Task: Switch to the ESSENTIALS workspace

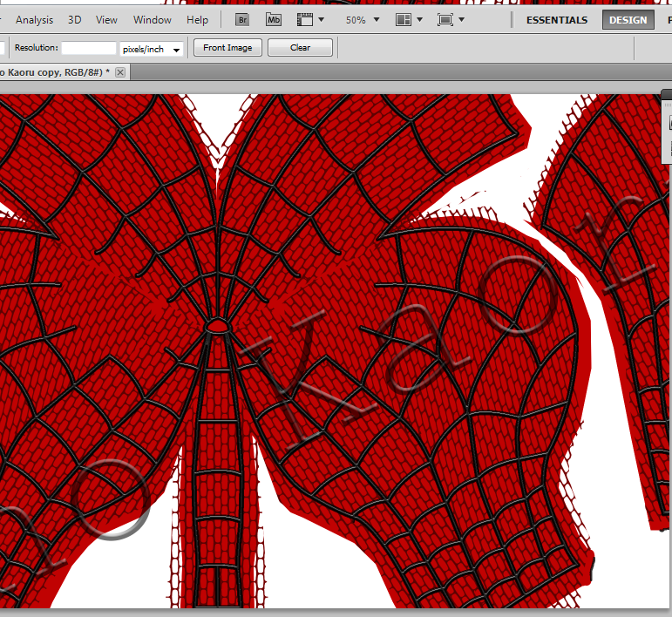Action: click(x=557, y=20)
